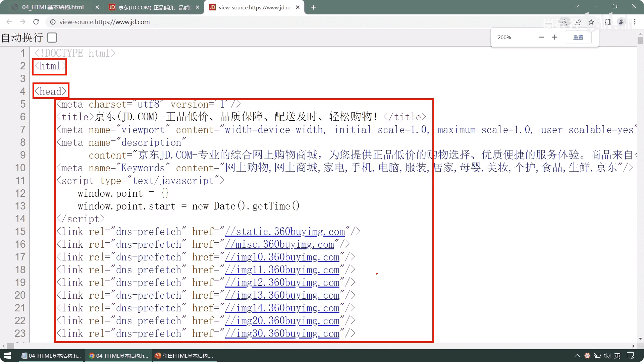Click the bookmark star icon
The height and width of the screenshot is (362, 644).
[591, 22]
